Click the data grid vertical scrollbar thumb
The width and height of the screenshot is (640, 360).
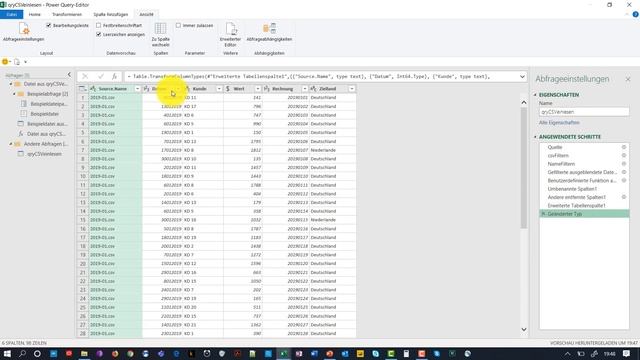(524, 167)
